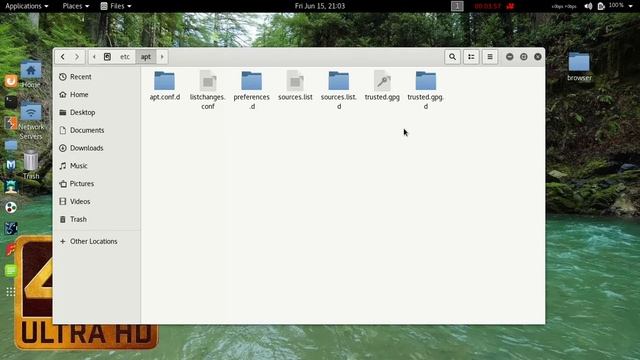
Task: Launch Burp Suite from the dock
Action: [11, 122]
